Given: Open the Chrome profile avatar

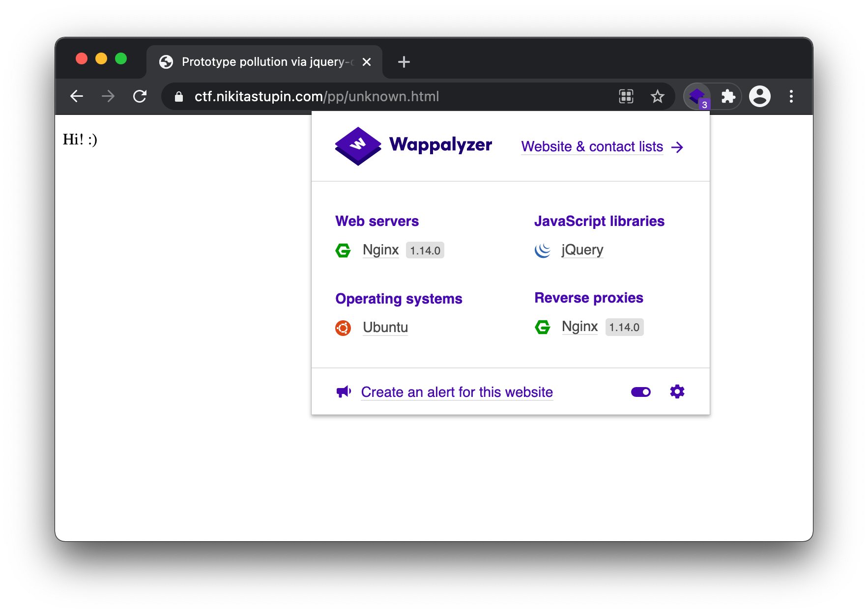Looking at the screenshot, I should (760, 96).
